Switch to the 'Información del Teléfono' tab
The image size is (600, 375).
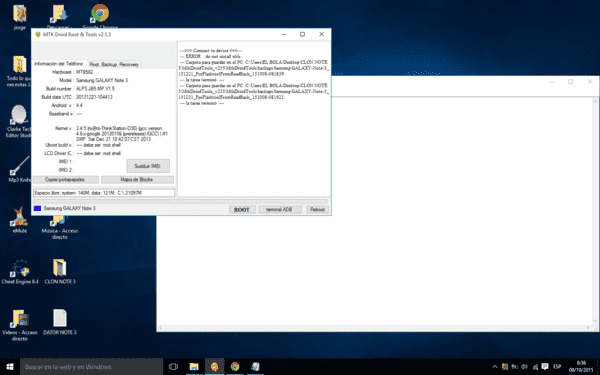59,64
